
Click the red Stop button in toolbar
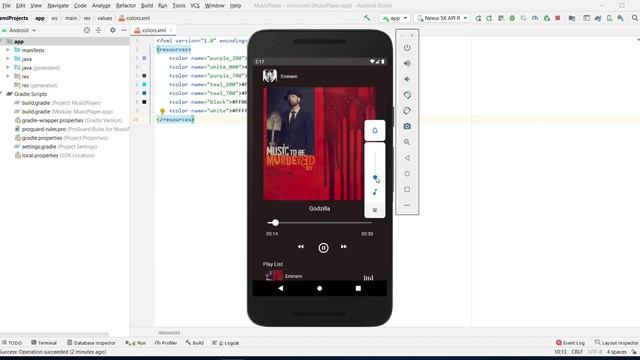pos(558,18)
